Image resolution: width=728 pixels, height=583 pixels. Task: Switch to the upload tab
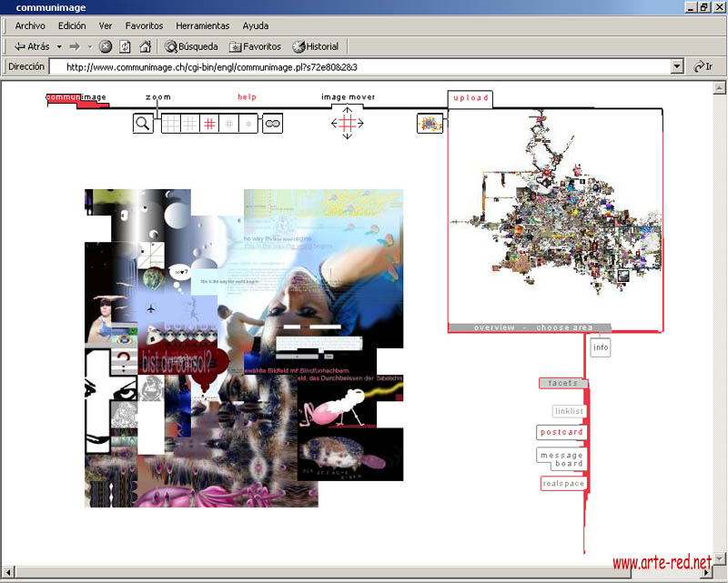(470, 98)
